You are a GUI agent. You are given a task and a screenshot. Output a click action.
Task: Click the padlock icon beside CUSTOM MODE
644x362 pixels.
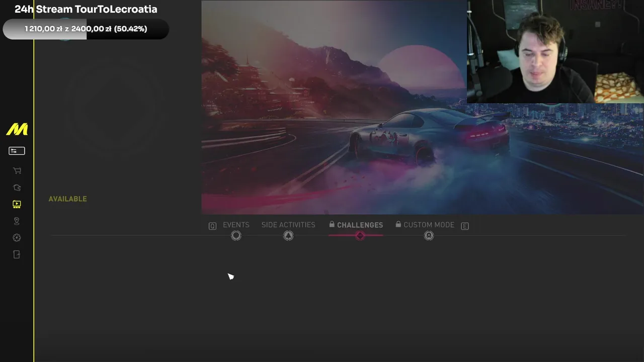tap(398, 224)
